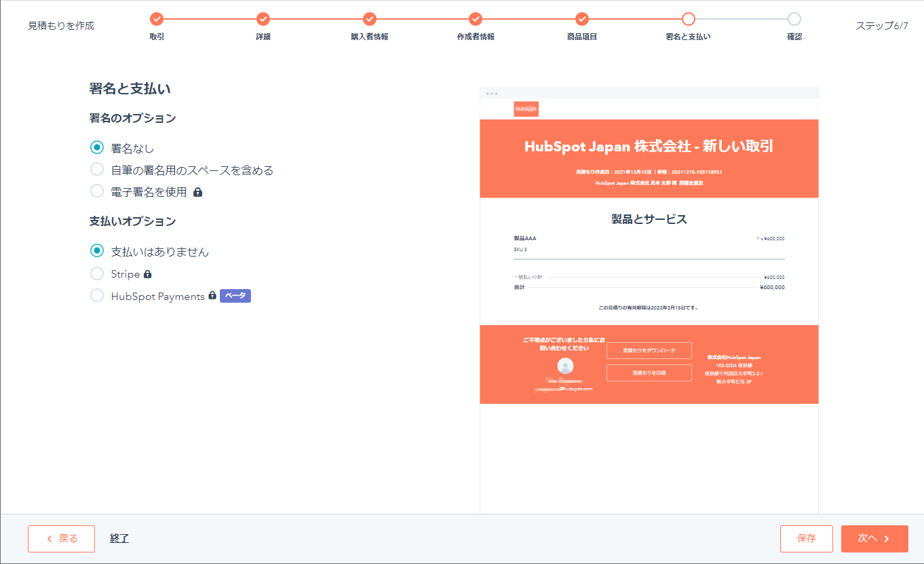Click 見積もりをダウンロード button in preview

point(649,350)
